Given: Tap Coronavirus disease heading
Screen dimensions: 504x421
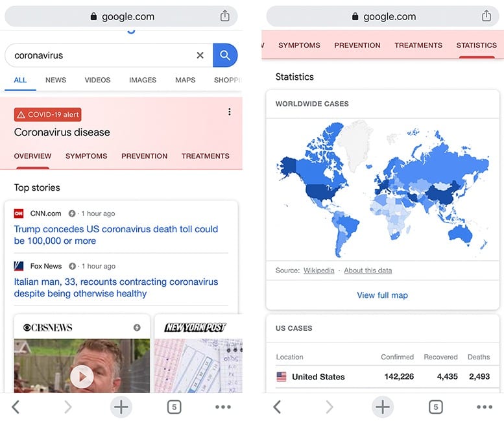Looking at the screenshot, I should pos(62,132).
